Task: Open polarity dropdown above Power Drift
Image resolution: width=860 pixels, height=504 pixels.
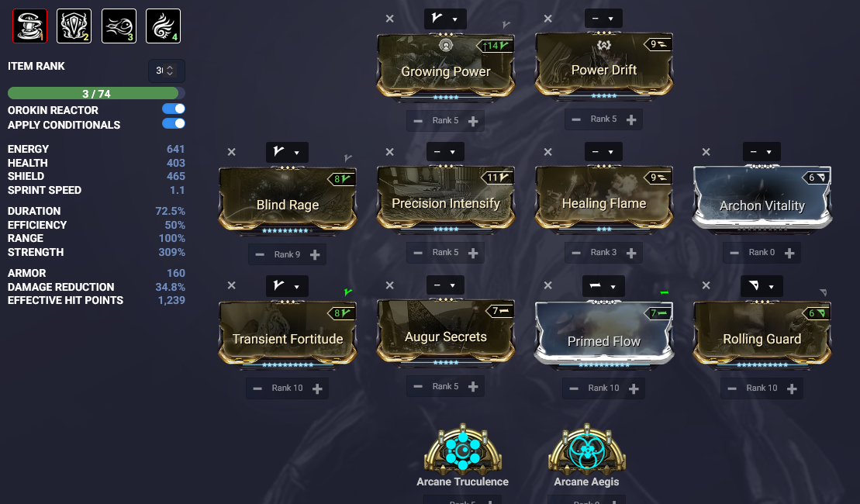Action: [603, 18]
